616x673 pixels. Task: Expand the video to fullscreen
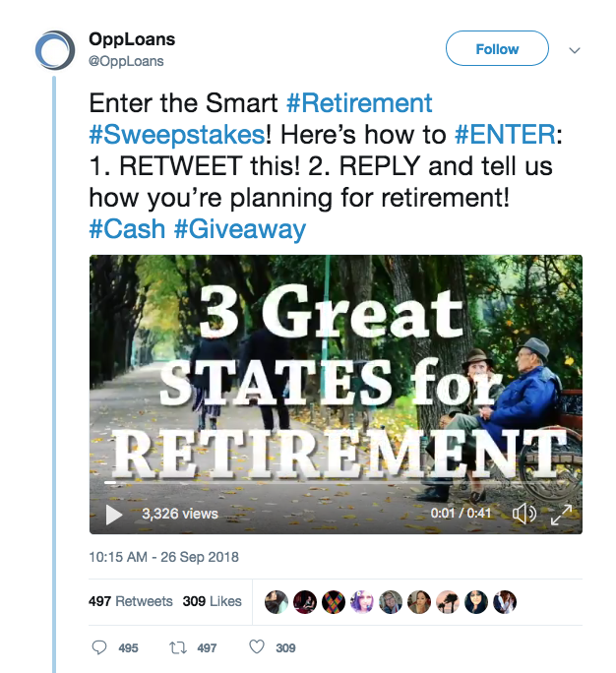click(562, 515)
